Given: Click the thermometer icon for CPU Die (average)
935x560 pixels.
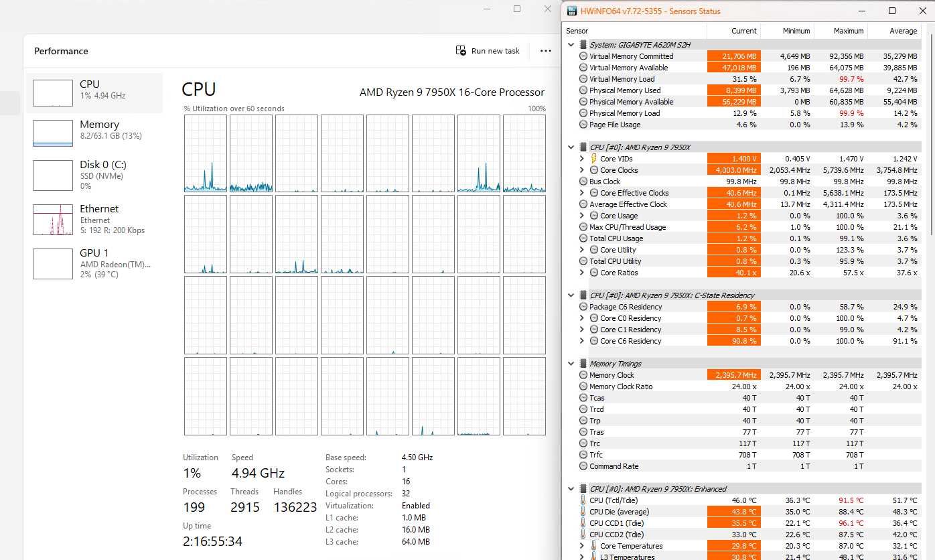Looking at the screenshot, I should pyautogui.click(x=583, y=512).
